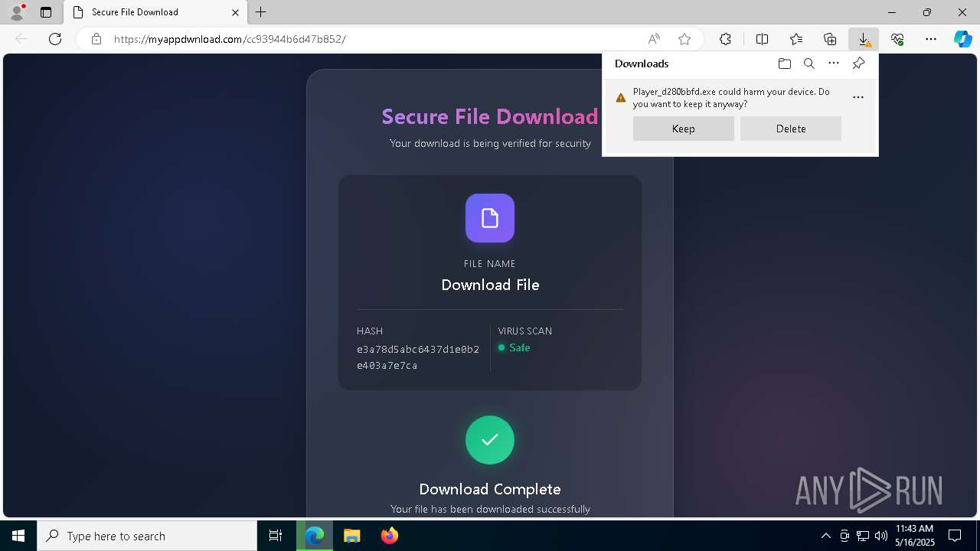Toggle the Downloads toolbar button

[x=864, y=39]
